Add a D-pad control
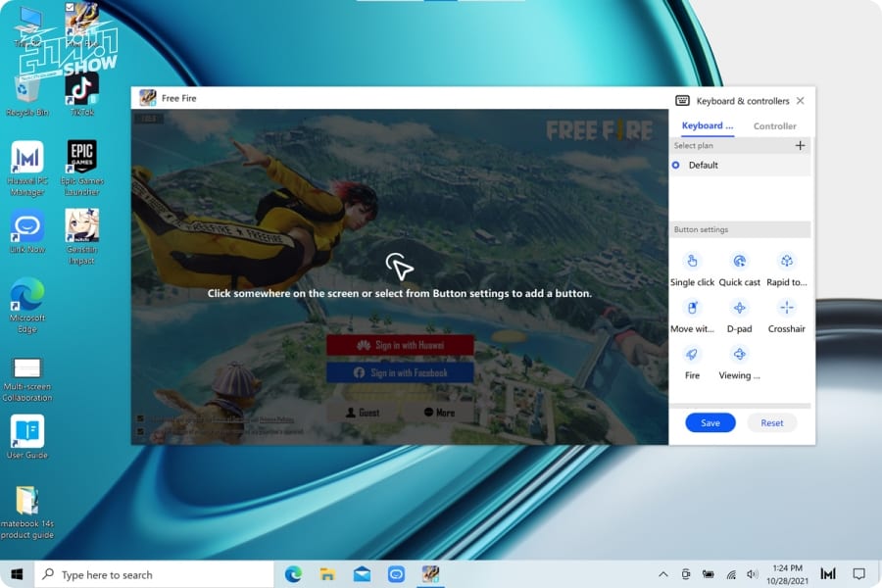 click(739, 316)
